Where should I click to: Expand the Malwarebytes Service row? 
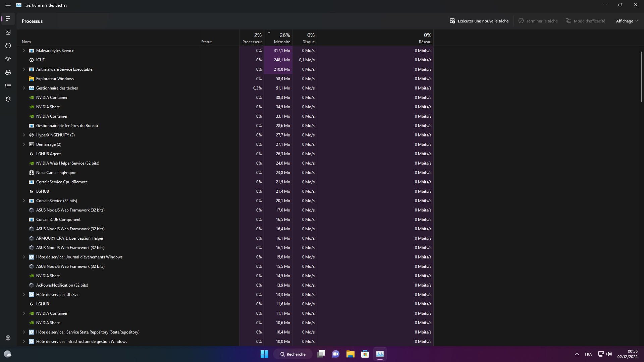pos(24,51)
